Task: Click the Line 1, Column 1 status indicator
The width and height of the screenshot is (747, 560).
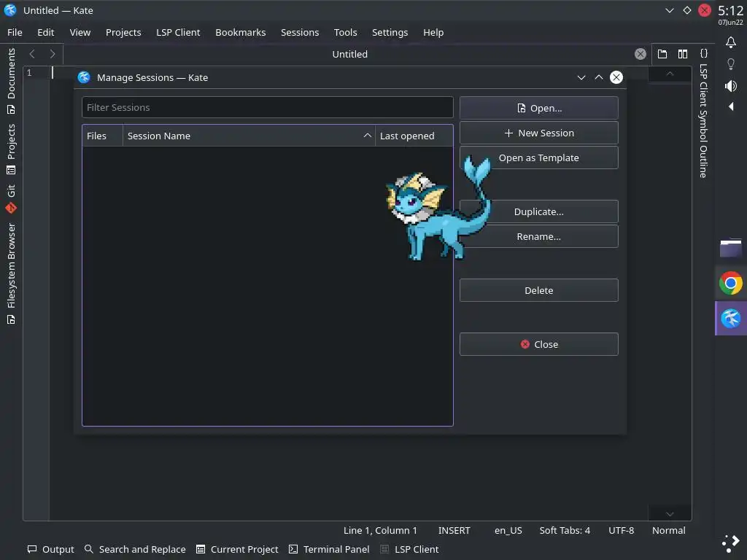Action: (x=380, y=531)
